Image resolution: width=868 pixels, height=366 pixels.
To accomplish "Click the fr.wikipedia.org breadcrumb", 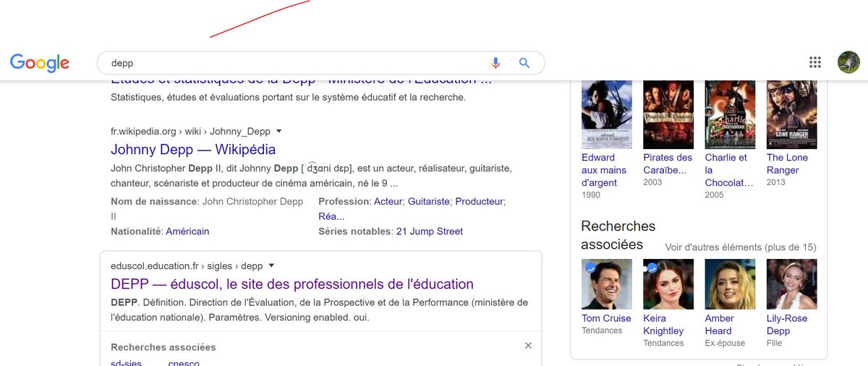I will pos(190,132).
